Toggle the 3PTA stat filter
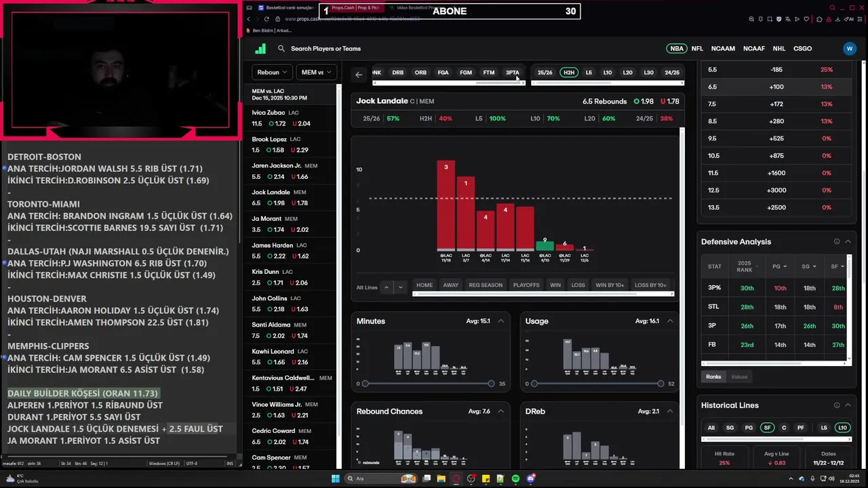 coord(512,73)
